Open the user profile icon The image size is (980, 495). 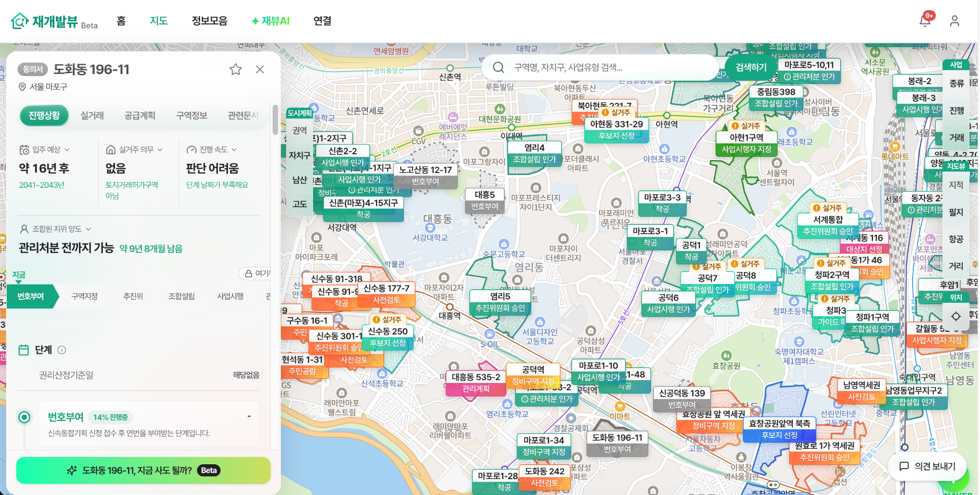pos(955,21)
